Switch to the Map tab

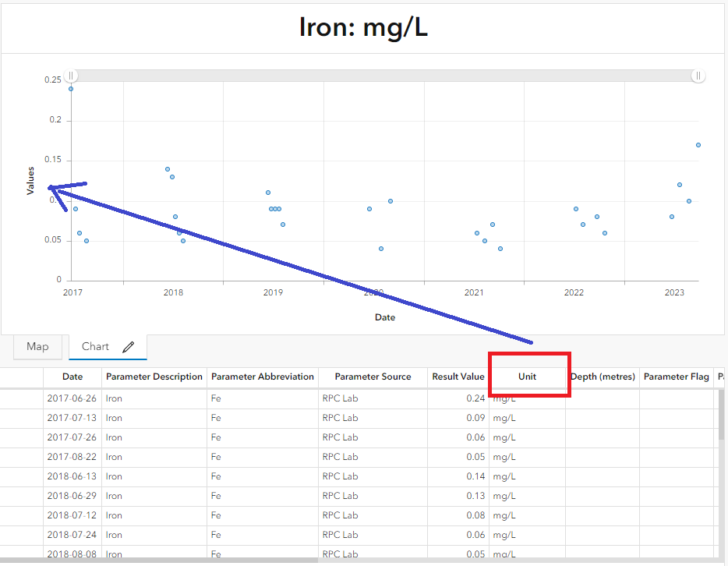[x=37, y=346]
